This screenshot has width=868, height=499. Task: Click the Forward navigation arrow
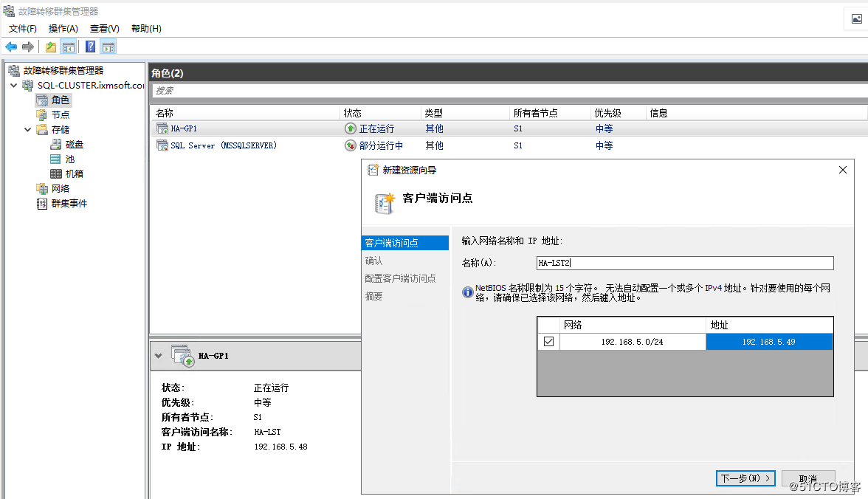click(x=27, y=47)
